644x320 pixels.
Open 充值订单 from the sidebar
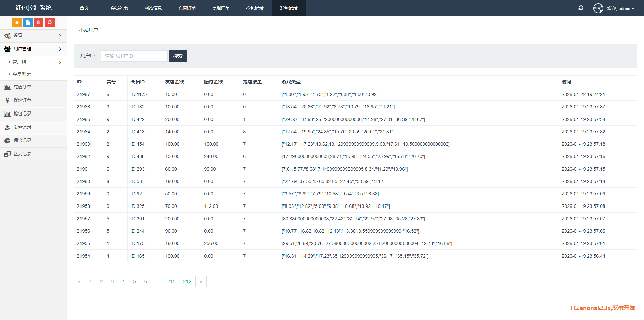22,87
